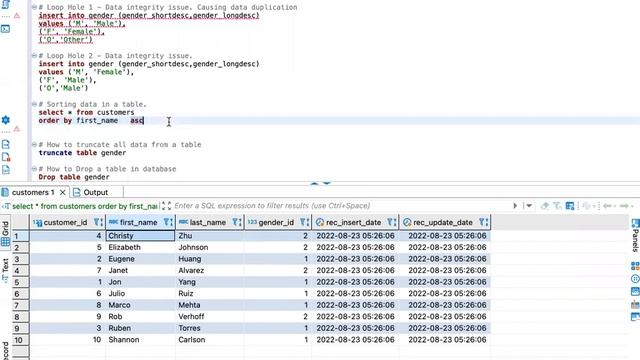Click the bottom SQL file icon in the left sidebar
Viewport: 640px width, 360px height.
tap(6, 169)
